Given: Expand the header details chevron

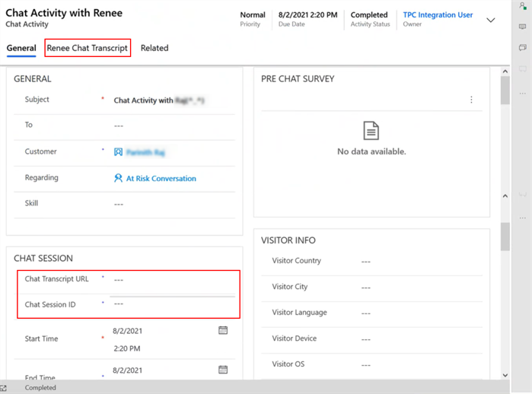Looking at the screenshot, I should (x=491, y=21).
